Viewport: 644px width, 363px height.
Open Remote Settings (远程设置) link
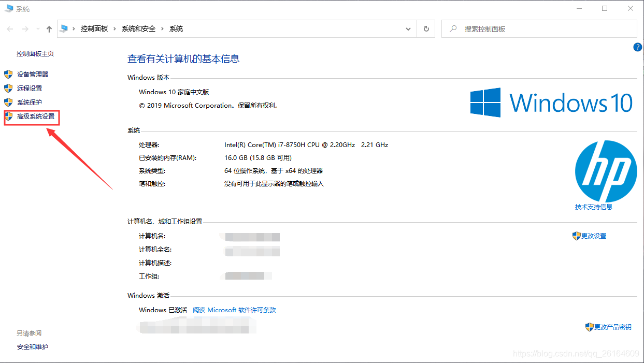coord(30,89)
